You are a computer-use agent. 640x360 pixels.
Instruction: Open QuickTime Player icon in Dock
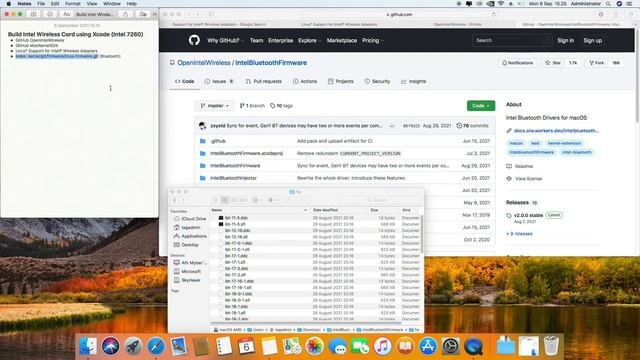tap(473, 347)
